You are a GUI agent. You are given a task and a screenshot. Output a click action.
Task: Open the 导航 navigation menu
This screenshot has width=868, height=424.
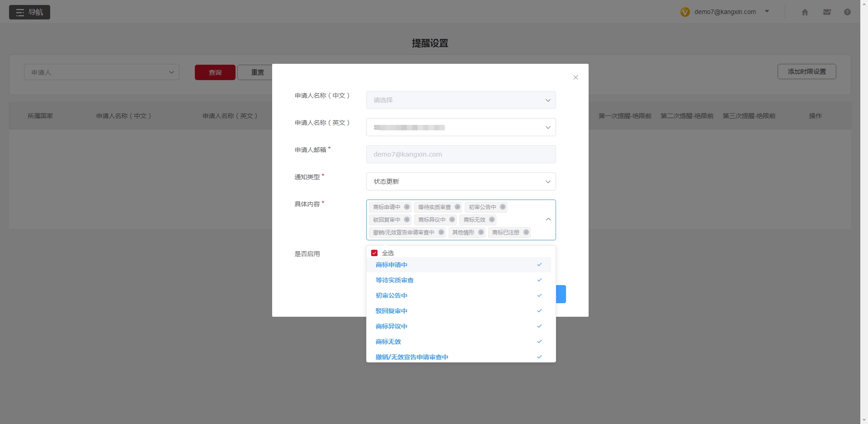pos(29,12)
